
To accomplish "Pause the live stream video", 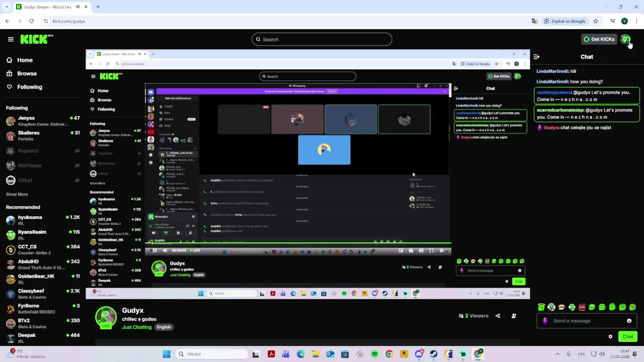I will tap(154, 250).
